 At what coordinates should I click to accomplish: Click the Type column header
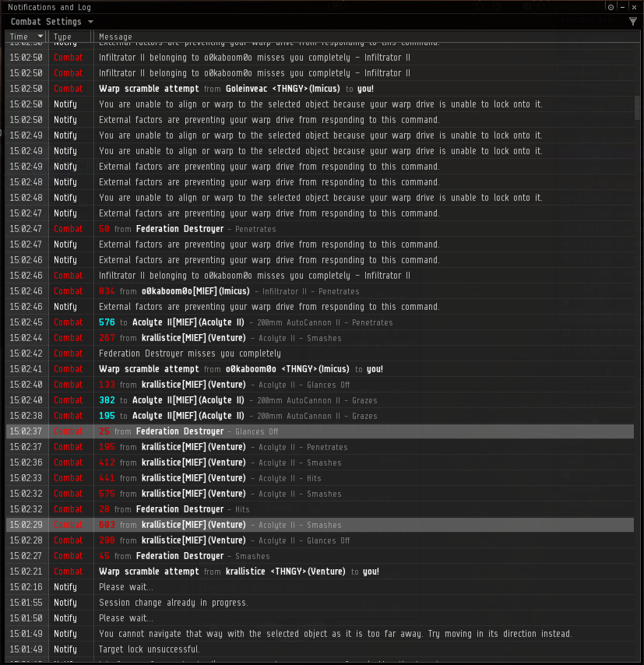71,37
